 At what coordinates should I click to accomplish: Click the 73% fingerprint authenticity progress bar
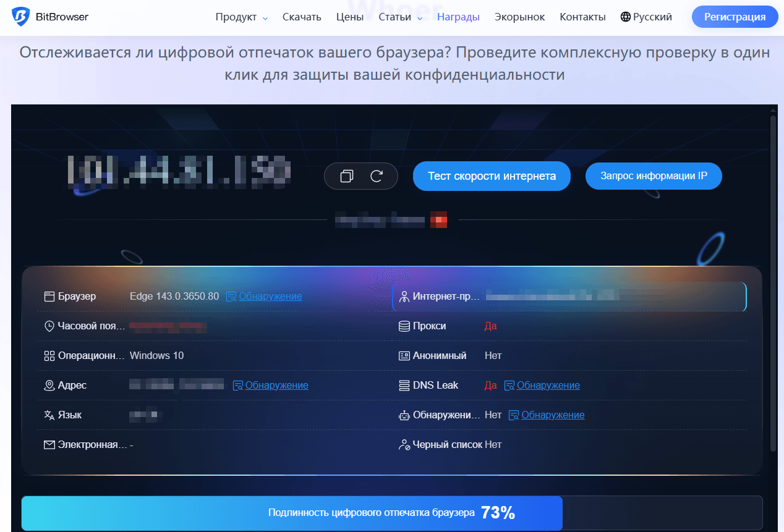point(391,513)
